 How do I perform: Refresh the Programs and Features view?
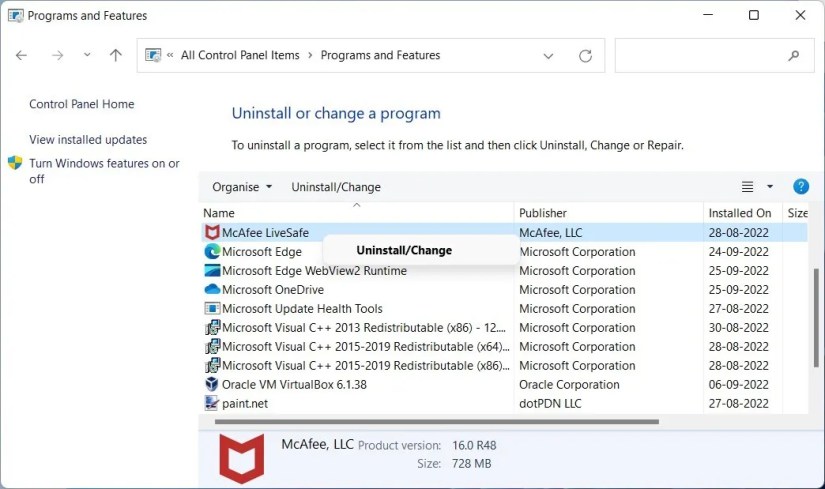click(x=585, y=55)
